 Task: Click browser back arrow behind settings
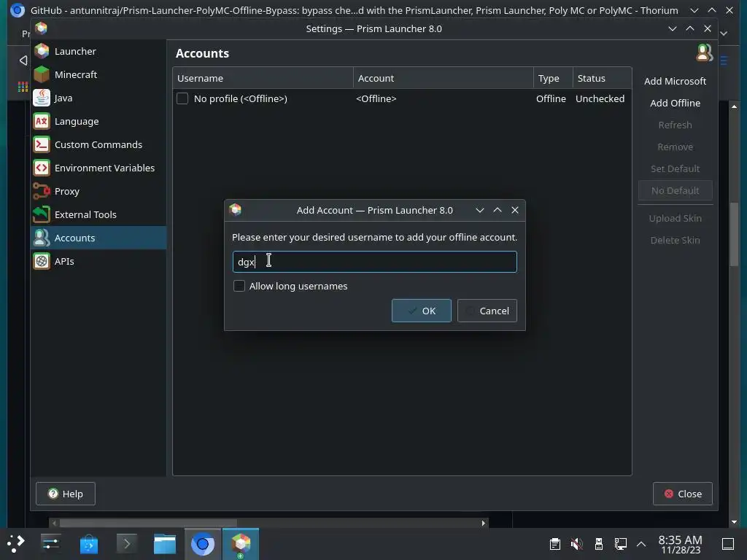[23, 61]
